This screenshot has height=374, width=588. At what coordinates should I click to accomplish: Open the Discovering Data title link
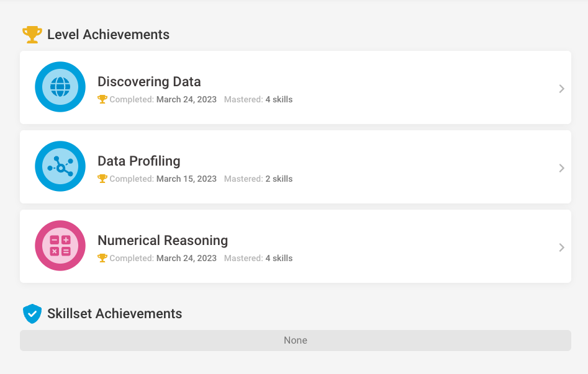pos(149,82)
